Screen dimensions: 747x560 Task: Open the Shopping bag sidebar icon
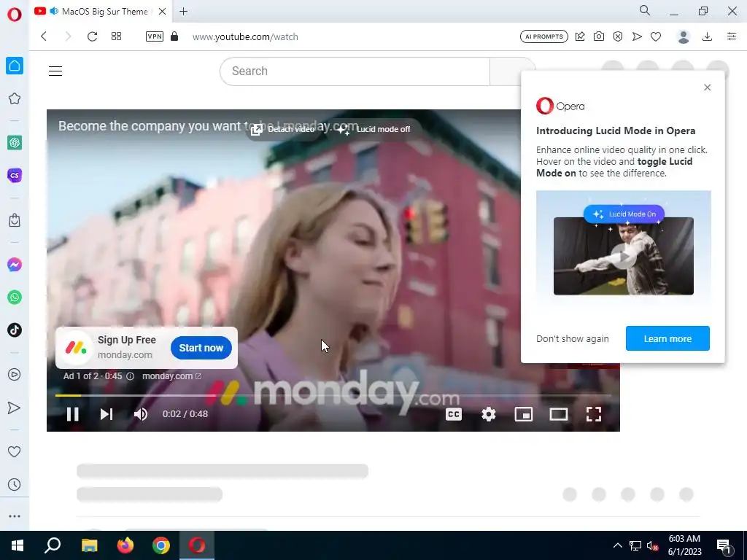(15, 220)
